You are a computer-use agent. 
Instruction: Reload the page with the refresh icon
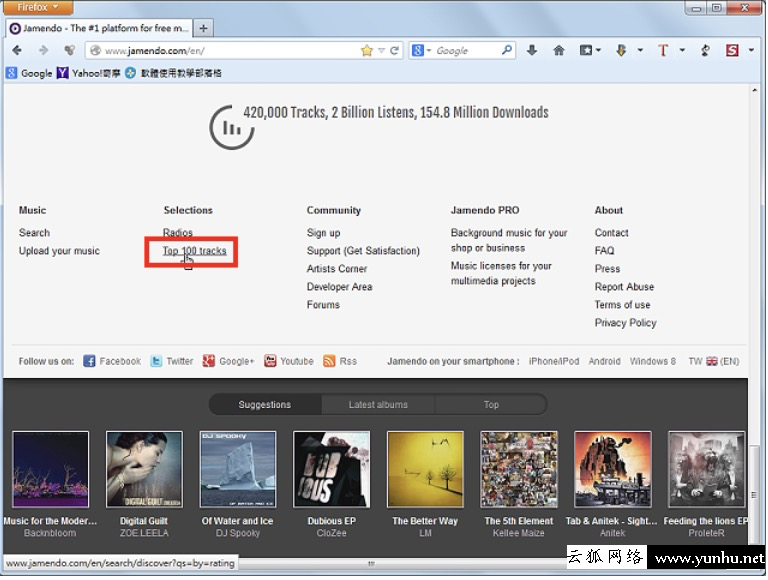click(x=394, y=50)
